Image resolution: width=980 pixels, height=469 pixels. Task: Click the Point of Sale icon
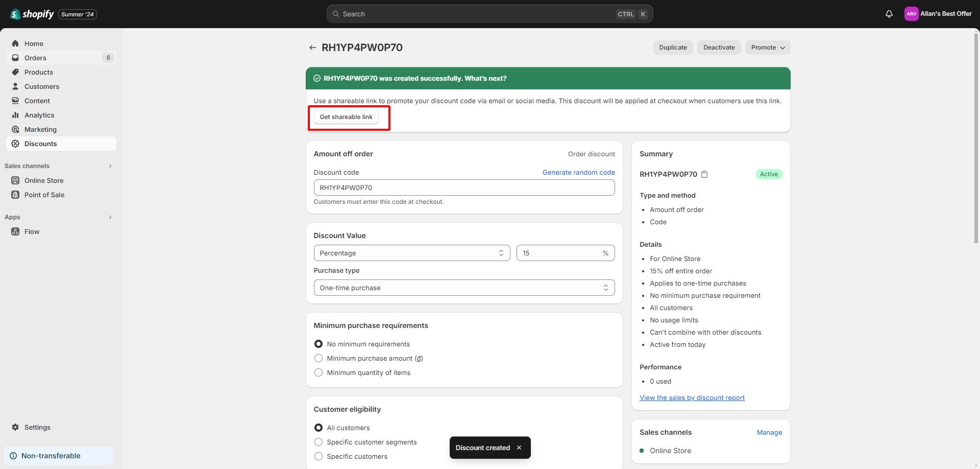click(15, 195)
